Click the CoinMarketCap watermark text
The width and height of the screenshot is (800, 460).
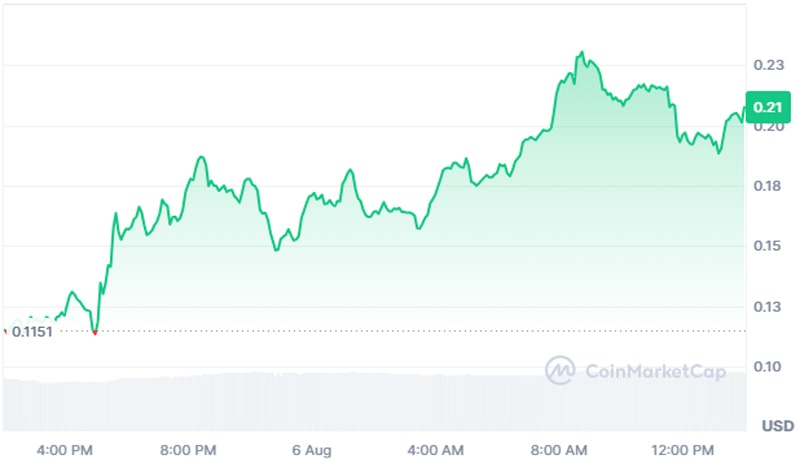(x=654, y=372)
